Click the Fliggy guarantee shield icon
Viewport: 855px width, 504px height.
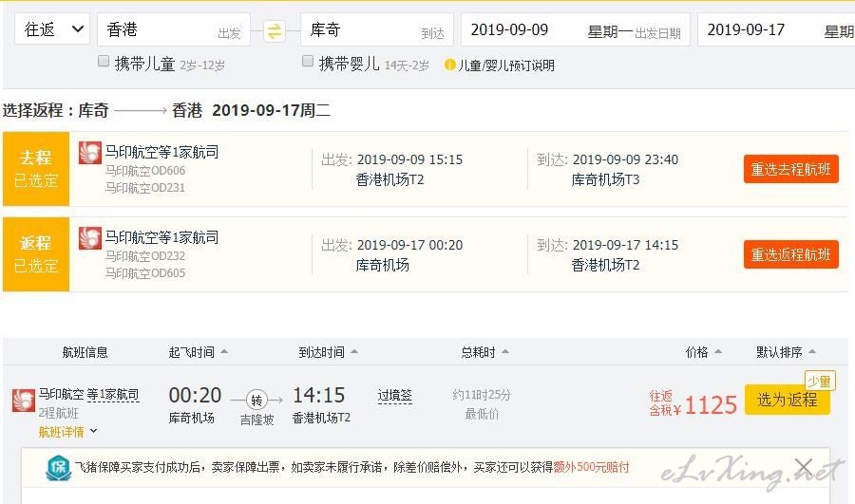(x=59, y=468)
